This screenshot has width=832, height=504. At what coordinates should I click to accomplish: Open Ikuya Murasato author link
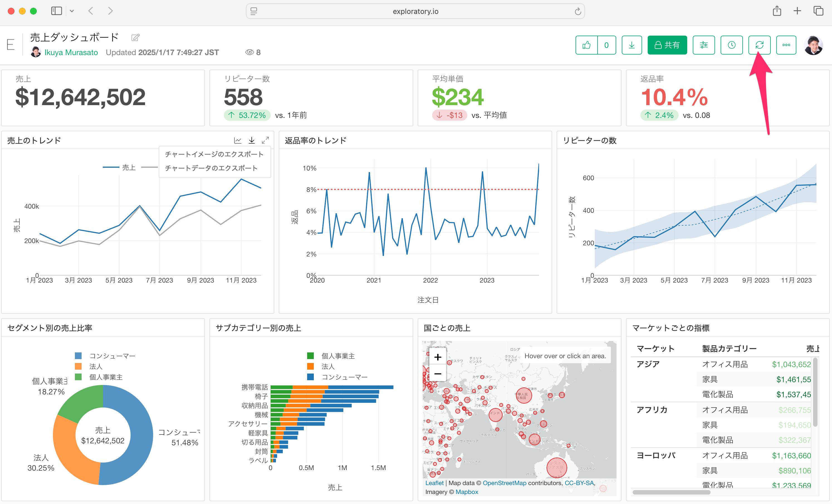point(71,52)
